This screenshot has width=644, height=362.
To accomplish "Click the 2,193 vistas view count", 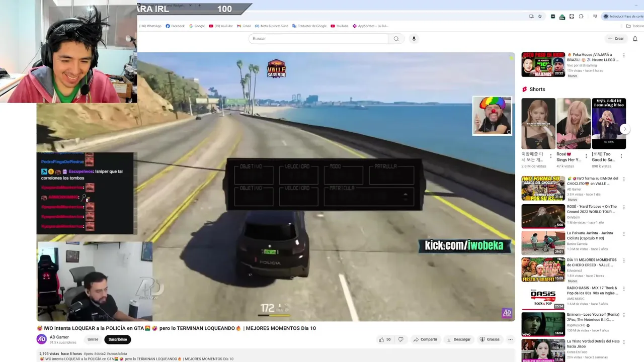I will tap(49, 353).
